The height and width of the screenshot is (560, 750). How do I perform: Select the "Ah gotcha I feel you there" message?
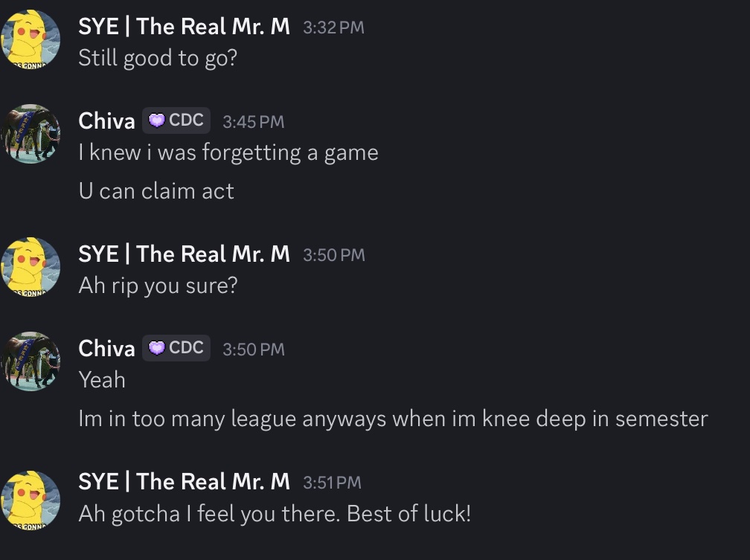pyautogui.click(x=275, y=514)
